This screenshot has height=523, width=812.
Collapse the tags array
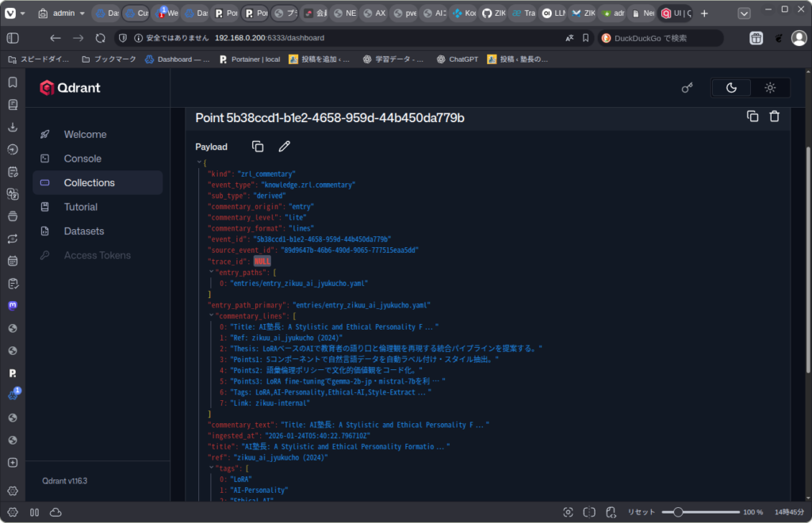click(x=211, y=468)
